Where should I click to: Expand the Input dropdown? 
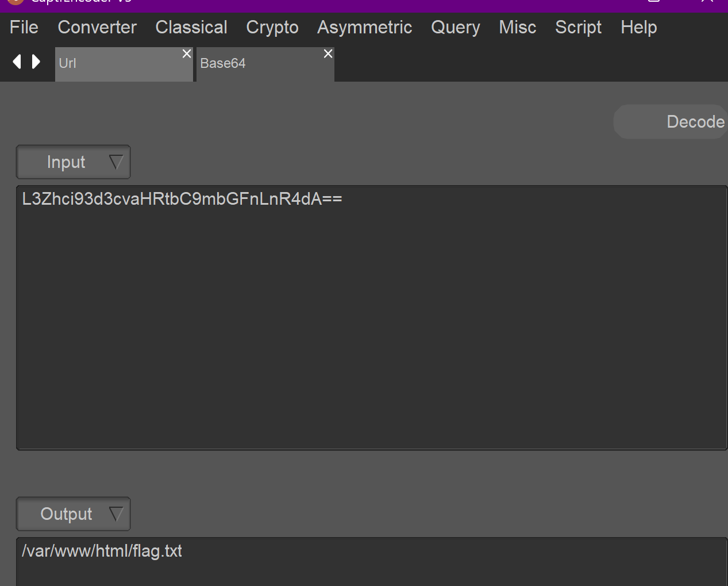click(x=74, y=162)
